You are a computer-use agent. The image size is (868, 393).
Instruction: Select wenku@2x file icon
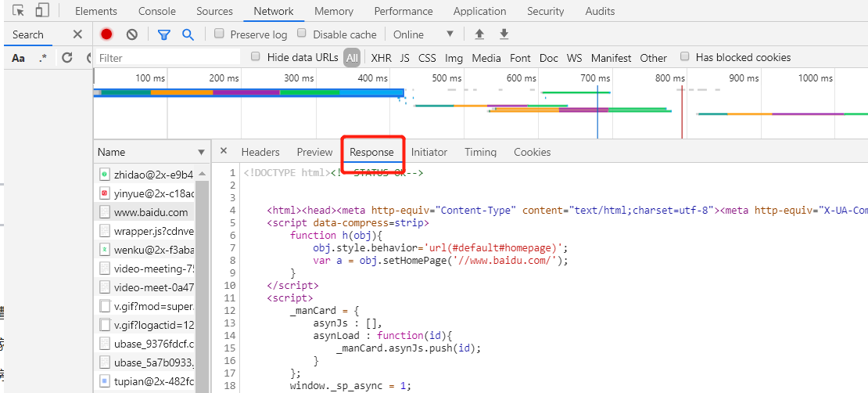(x=105, y=250)
